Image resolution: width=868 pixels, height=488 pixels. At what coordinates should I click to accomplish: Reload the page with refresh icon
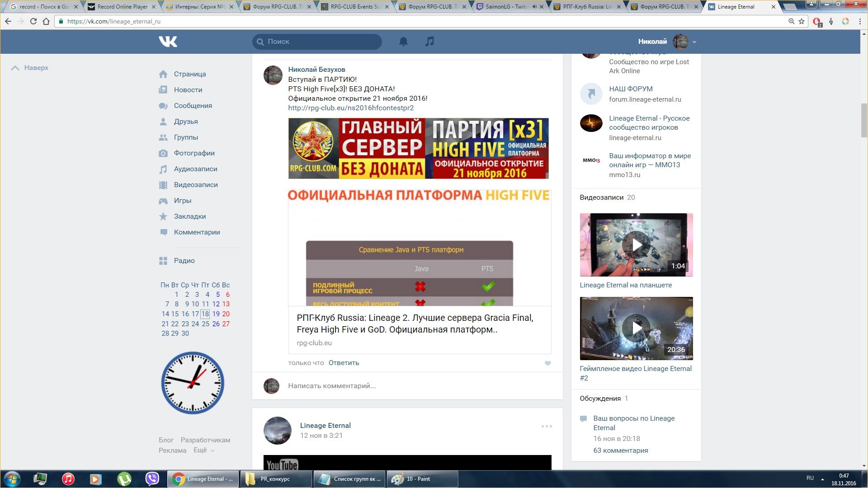click(x=33, y=21)
